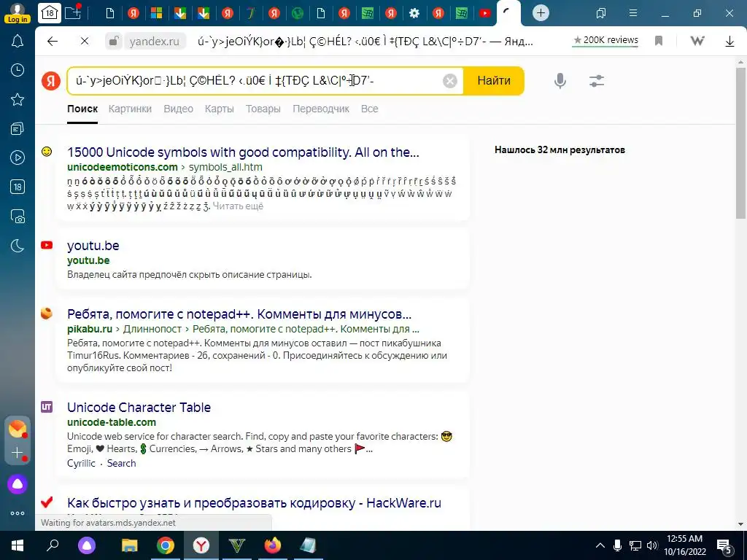The image size is (747, 560).
Task: Switch to the tab with yellow-green J icon
Action: point(251,13)
